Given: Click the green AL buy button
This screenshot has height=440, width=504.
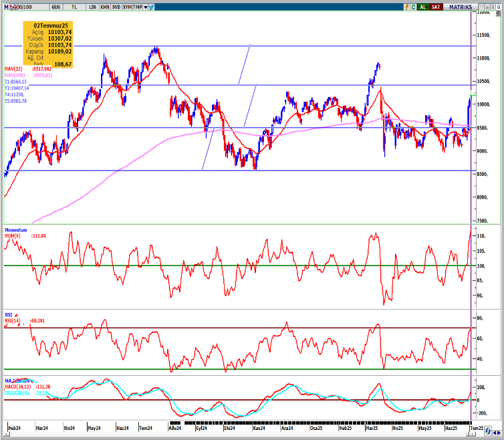Looking at the screenshot, I should coord(423,7).
